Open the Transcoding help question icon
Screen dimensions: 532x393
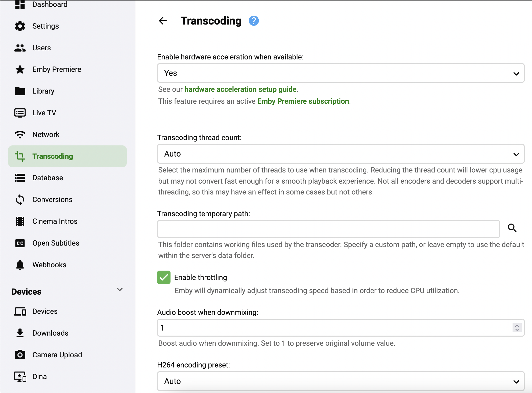254,21
